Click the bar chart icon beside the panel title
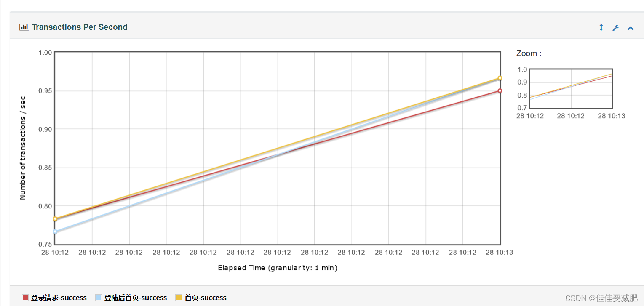 point(24,27)
